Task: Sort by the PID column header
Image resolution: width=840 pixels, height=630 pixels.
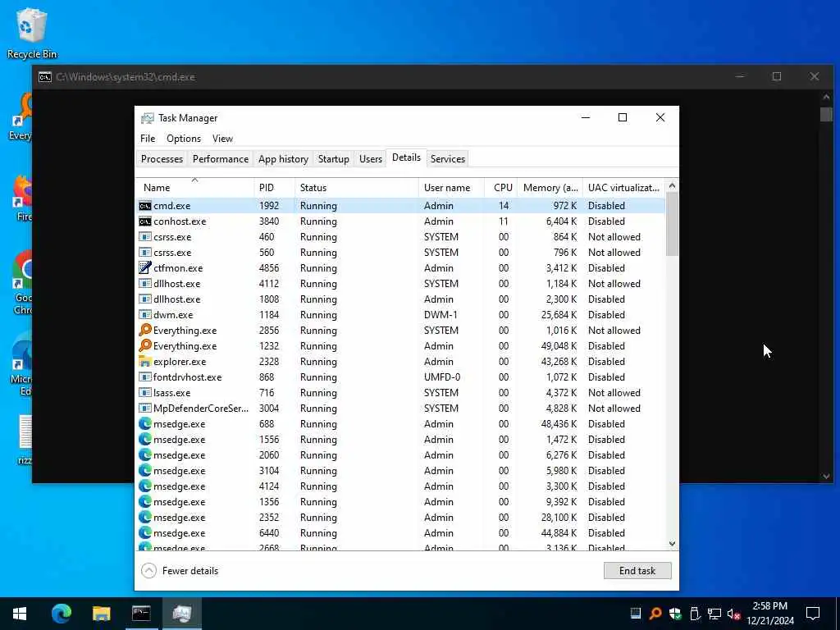Action: (274, 188)
